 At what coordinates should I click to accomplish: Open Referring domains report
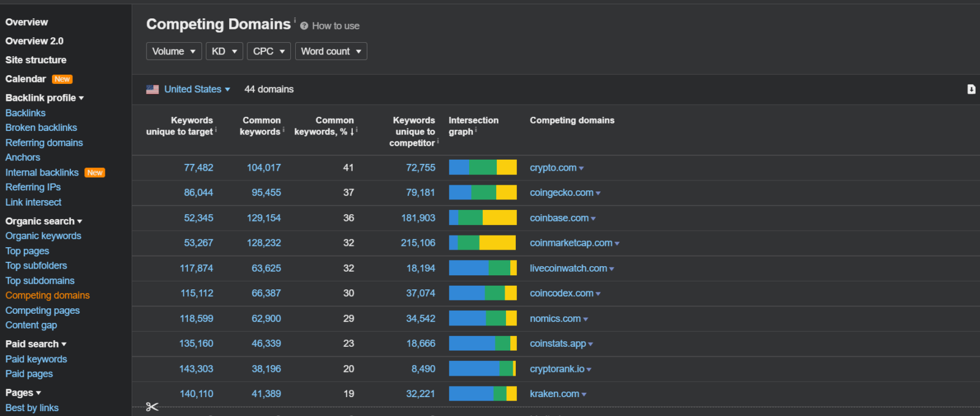pos(44,143)
